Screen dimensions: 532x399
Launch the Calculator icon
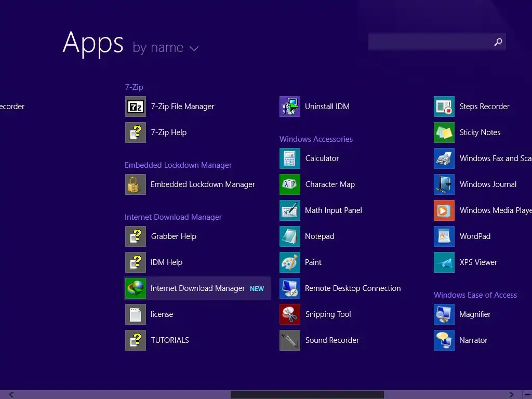(290, 158)
